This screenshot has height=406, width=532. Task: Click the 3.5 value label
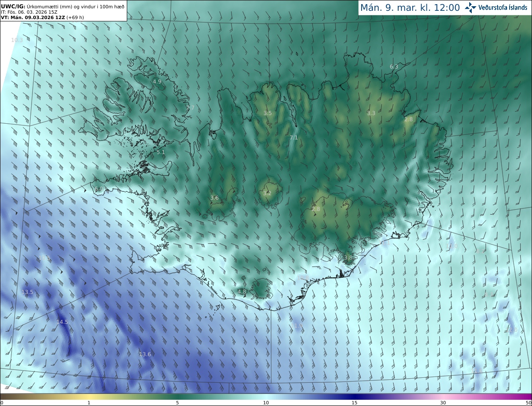[x=268, y=113]
